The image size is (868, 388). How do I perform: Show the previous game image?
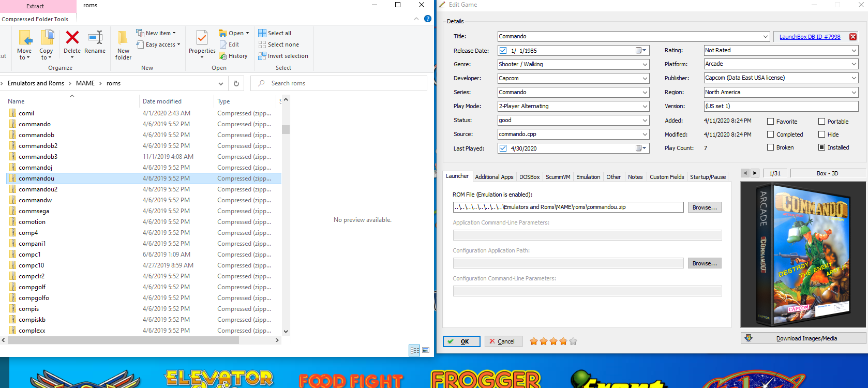pos(745,173)
